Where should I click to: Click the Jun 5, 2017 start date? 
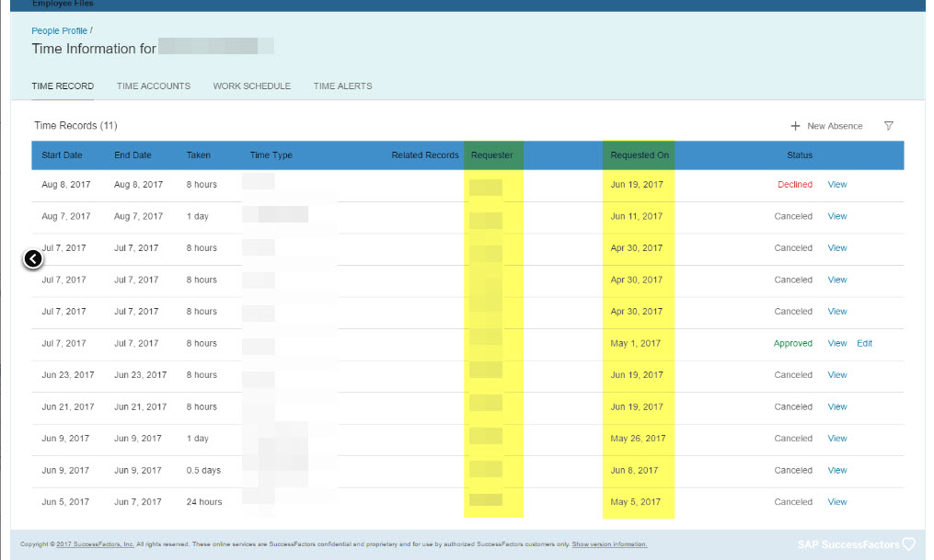point(65,502)
